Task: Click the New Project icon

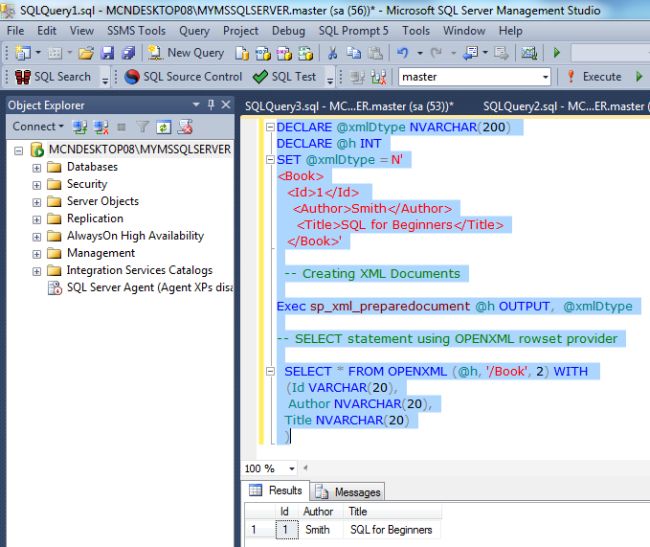Action: coord(22,53)
